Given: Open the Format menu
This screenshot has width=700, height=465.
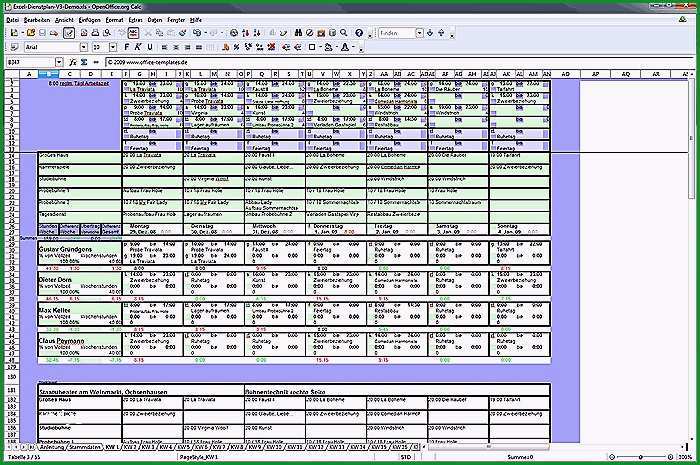Looking at the screenshot, I should (114, 20).
